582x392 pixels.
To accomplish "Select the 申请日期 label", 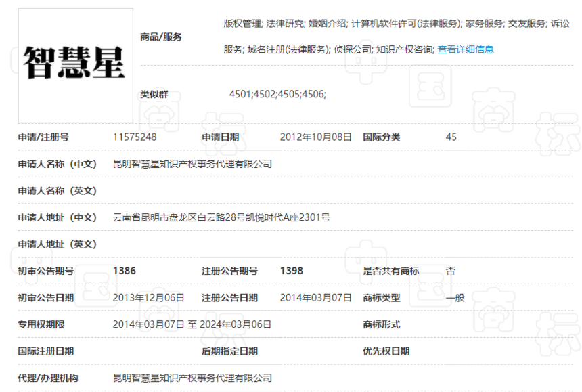I will coord(220,137).
